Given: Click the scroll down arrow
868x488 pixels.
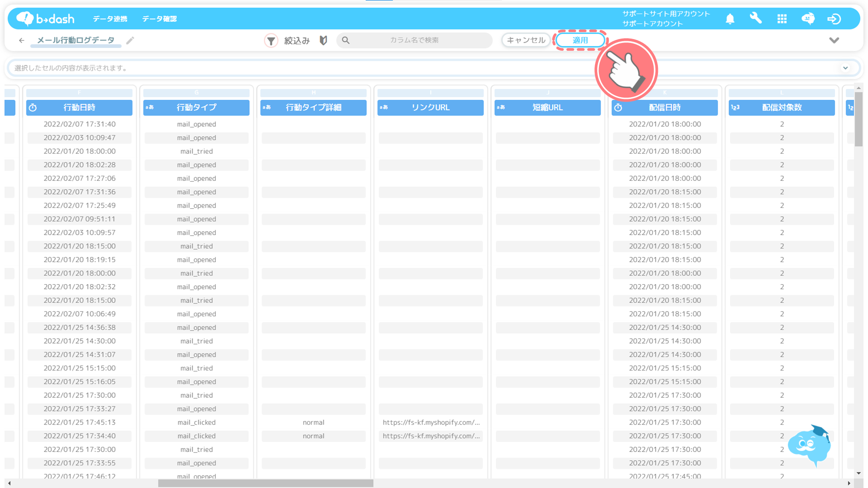Looking at the screenshot, I should (858, 473).
